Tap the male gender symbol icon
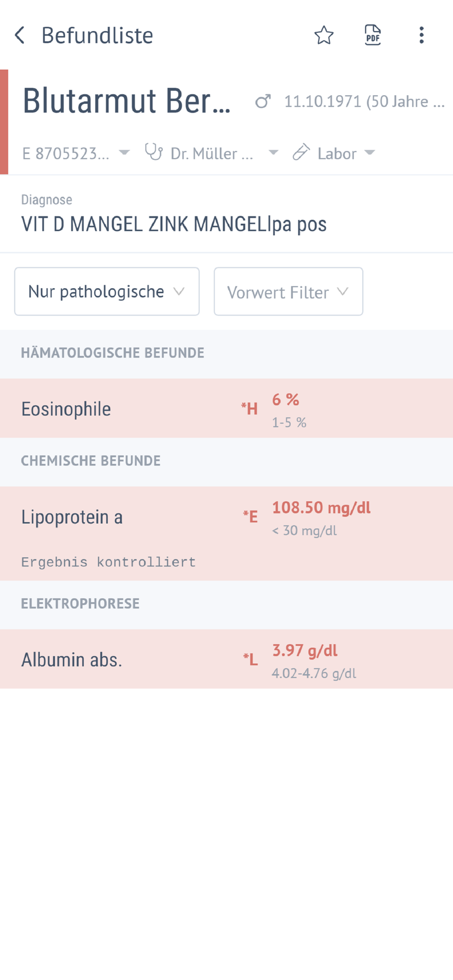This screenshot has width=453, height=980. click(x=263, y=101)
